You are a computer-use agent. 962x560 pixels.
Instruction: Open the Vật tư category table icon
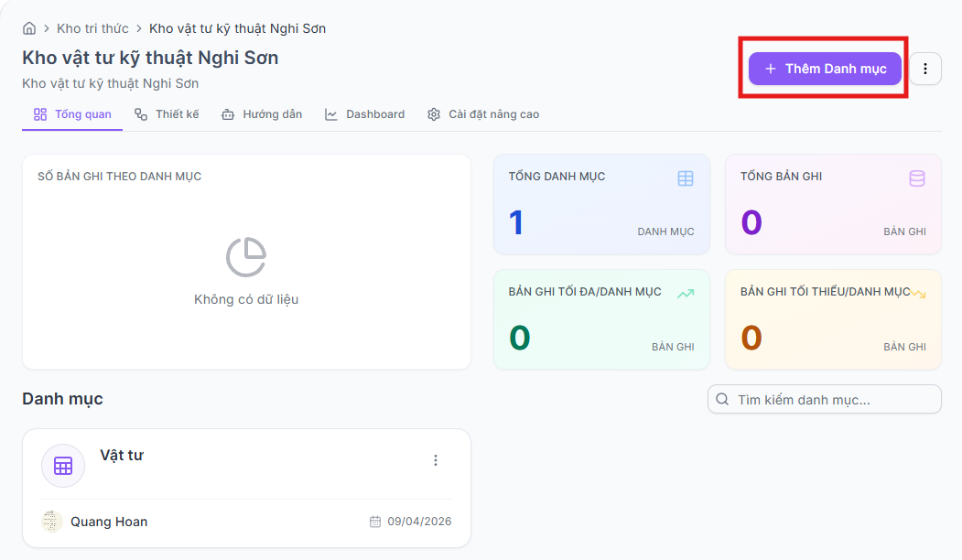coord(63,466)
